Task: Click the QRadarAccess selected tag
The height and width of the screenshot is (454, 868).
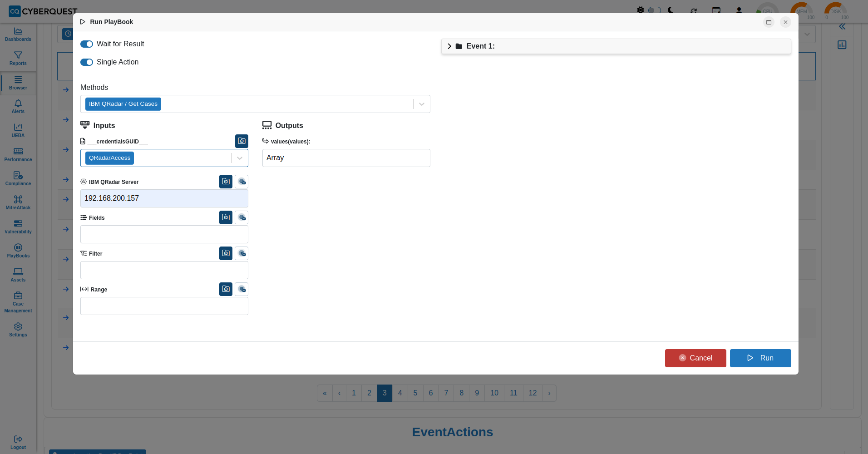Action: (x=109, y=158)
